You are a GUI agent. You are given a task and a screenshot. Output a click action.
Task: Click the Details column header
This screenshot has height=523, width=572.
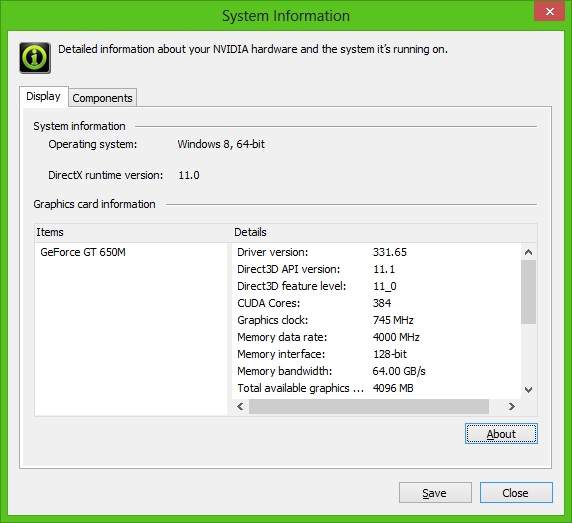pos(384,232)
